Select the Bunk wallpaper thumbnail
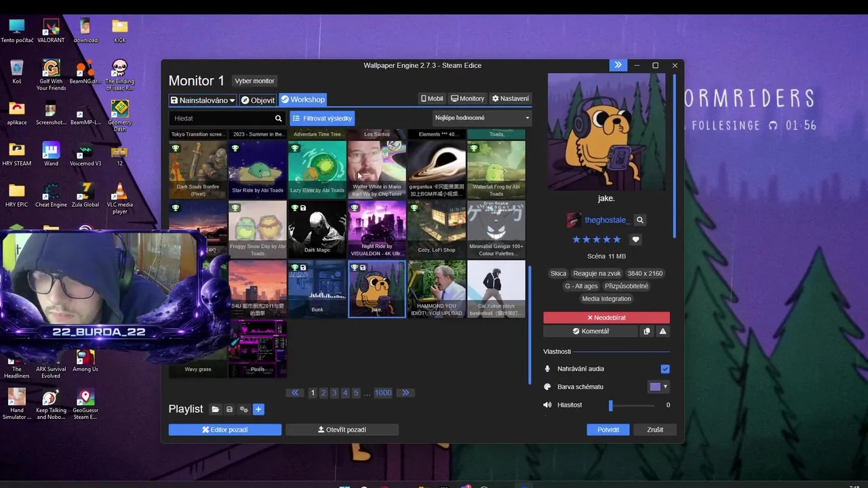Screen dimensions: 868x488 (x=317, y=289)
